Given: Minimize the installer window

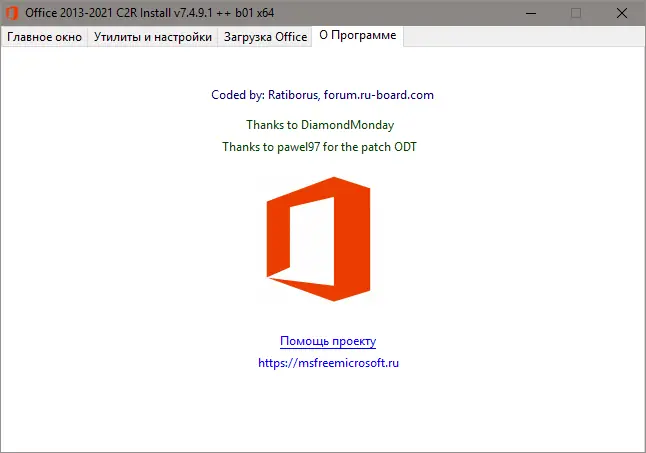Looking at the screenshot, I should coord(529,13).
